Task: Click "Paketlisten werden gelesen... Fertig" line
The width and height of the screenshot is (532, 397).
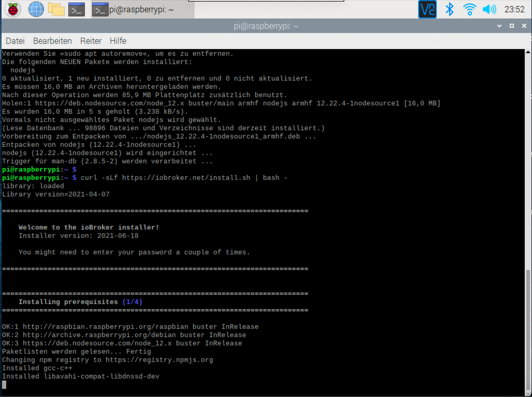Action: pyautogui.click(x=77, y=351)
